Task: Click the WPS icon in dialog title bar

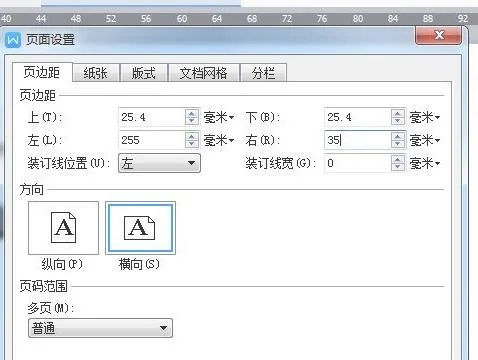Action: [x=13, y=40]
